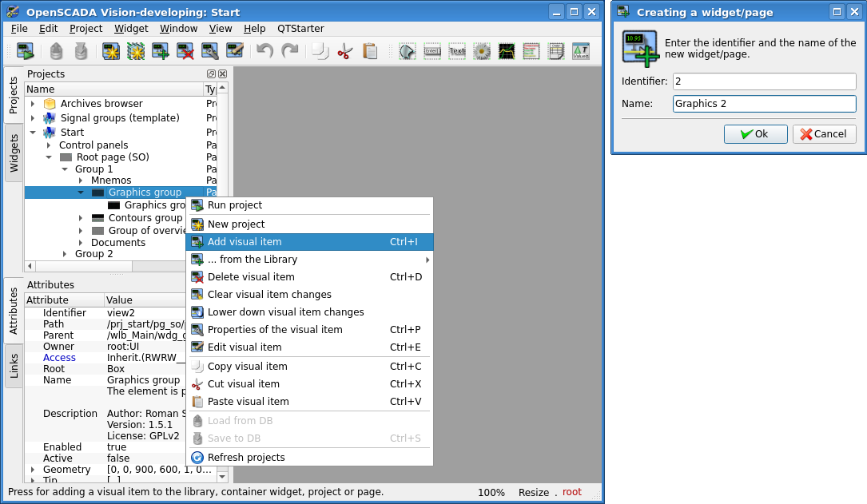Expand the Group 2 tree node
Image resolution: width=867 pixels, height=504 pixels.
pos(65,254)
